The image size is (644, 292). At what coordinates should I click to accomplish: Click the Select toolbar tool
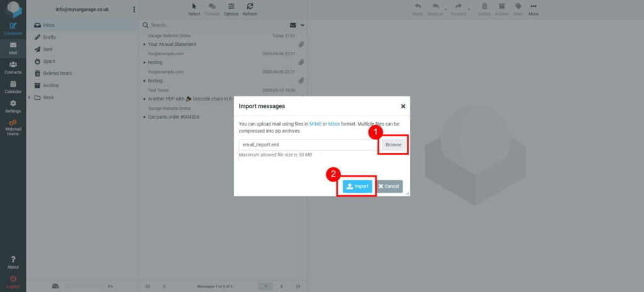194,9
